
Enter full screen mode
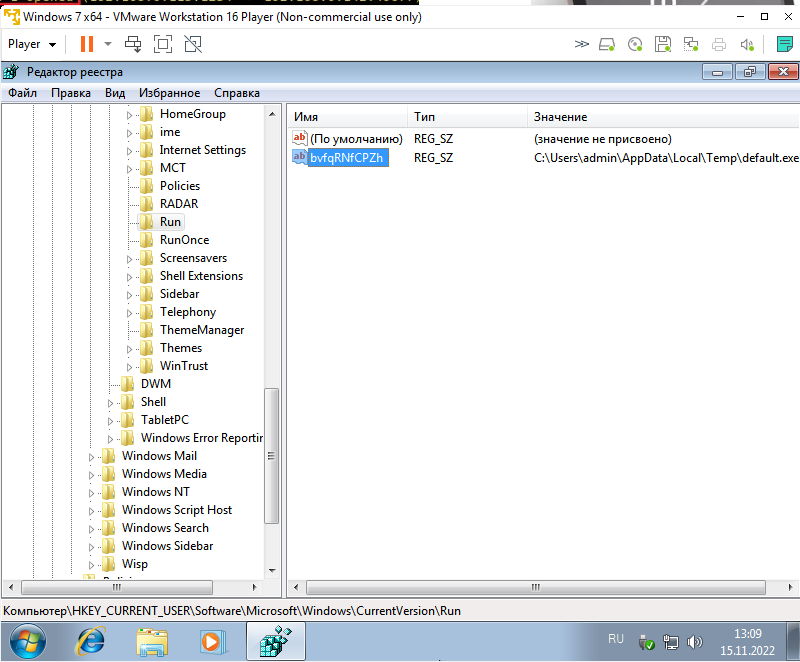(x=163, y=44)
